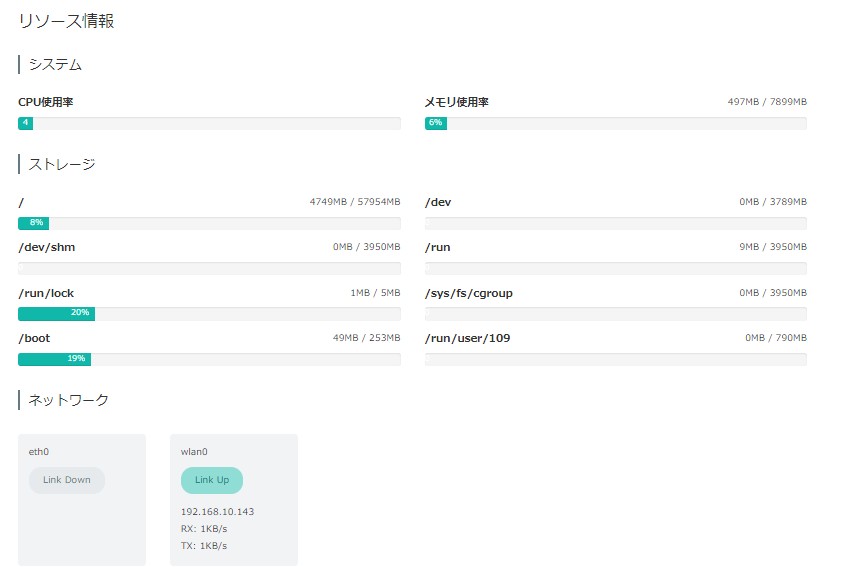Screen dimensions: 848x575
Task: Click the /dev/shm storage usage bar
Action: 209,268
